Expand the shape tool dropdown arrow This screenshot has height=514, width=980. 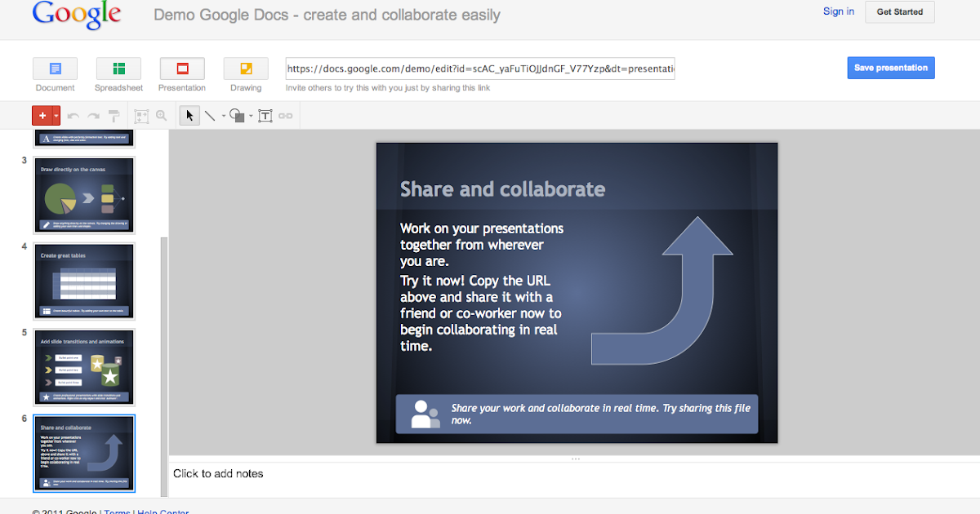(x=251, y=117)
